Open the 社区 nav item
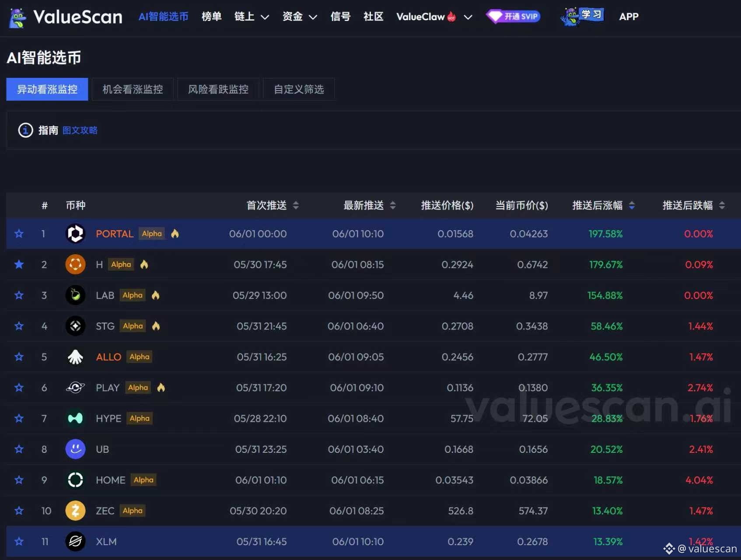741x560 pixels. (x=373, y=17)
